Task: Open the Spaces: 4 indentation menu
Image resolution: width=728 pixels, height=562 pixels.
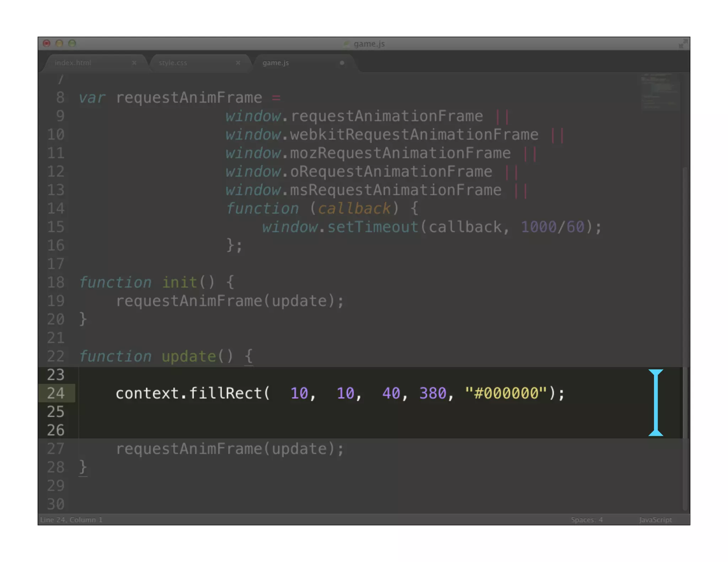Action: click(587, 520)
